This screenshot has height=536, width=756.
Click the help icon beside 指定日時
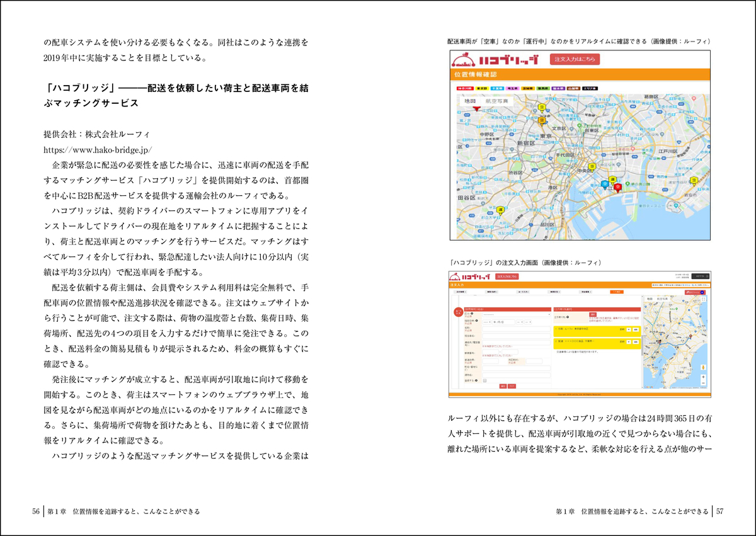pos(477,321)
